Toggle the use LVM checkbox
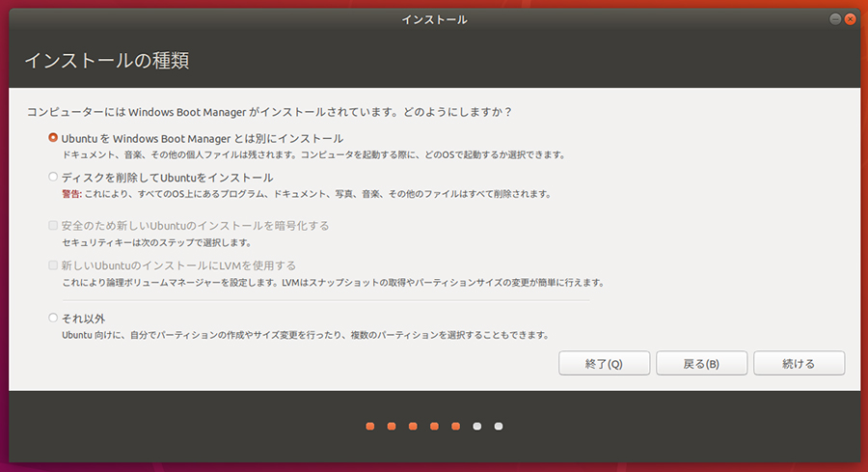Screen dimensions: 868x472 click(x=53, y=264)
